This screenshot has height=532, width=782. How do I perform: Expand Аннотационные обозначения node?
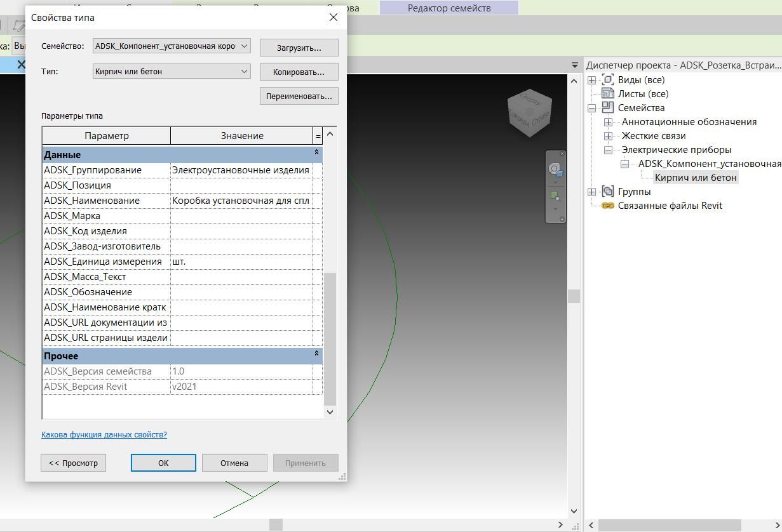coord(608,122)
